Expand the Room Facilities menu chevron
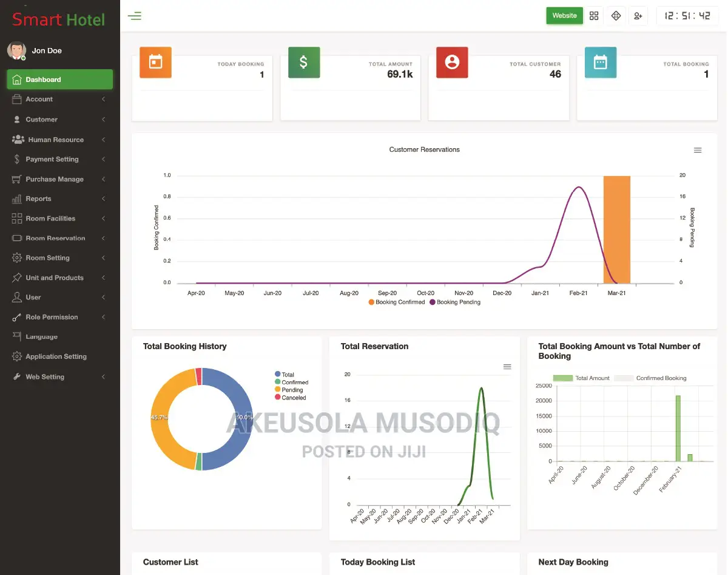This screenshot has height=575, width=728. (x=104, y=219)
